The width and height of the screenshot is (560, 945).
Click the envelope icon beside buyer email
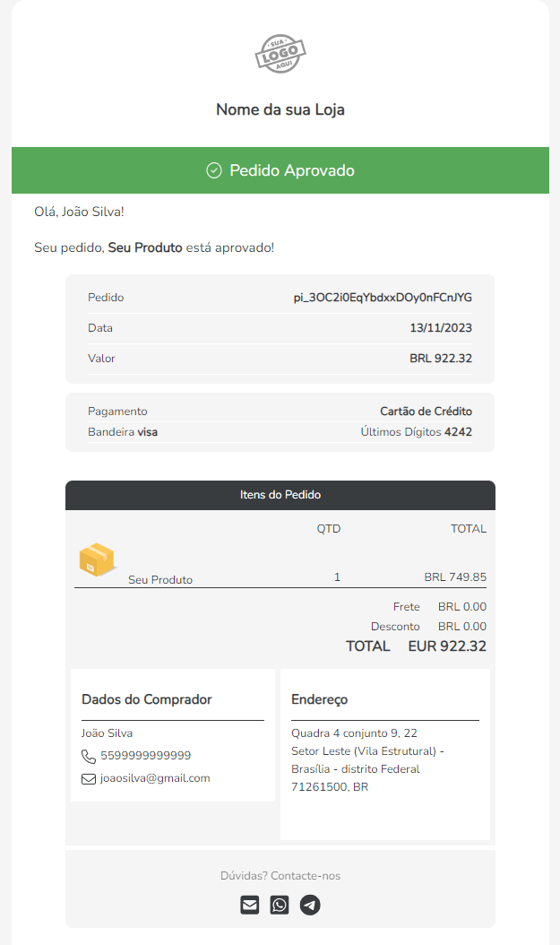pos(89,778)
